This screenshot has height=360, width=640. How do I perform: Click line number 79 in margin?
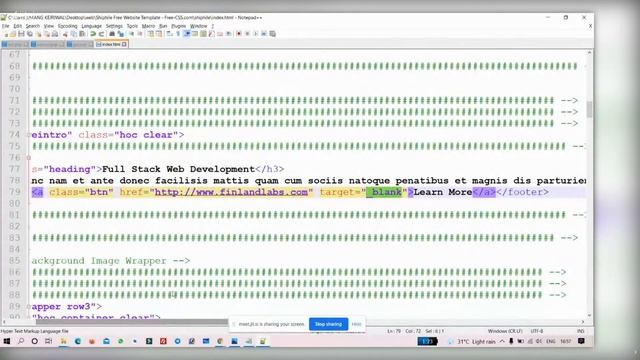(x=14, y=192)
